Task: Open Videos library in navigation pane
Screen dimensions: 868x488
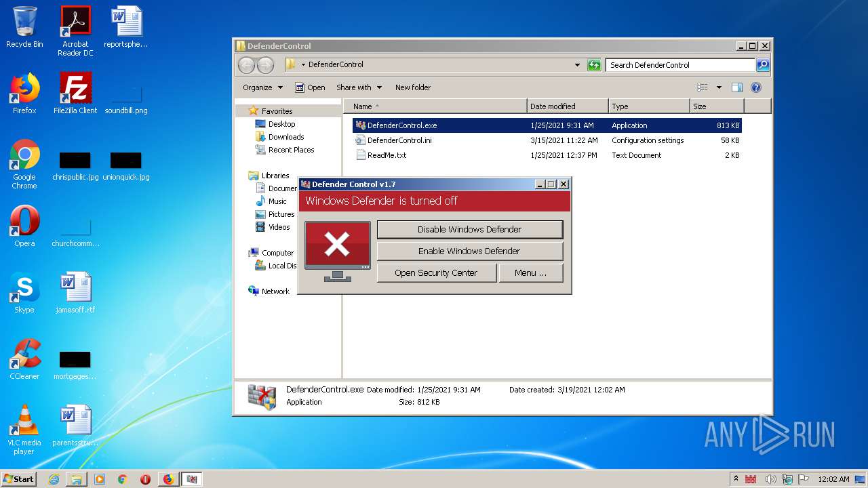Action: pos(279,227)
